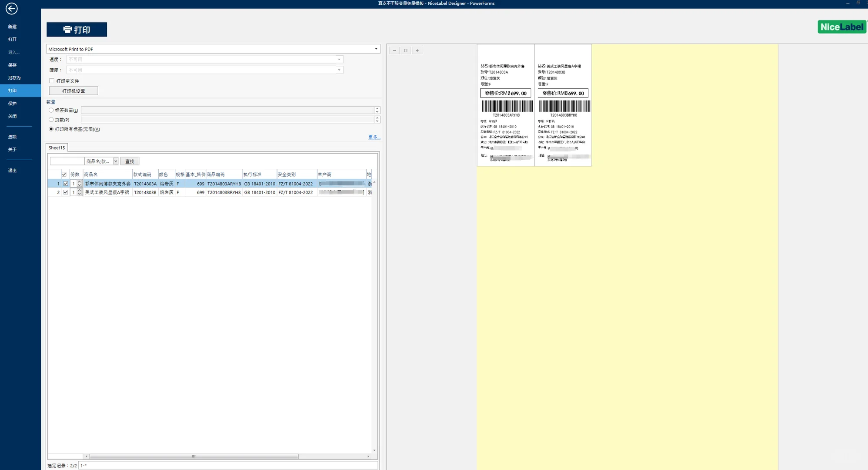The width and height of the screenshot is (868, 470).
Task: Open 另存为 in sidebar menu
Action: pyautogui.click(x=14, y=78)
